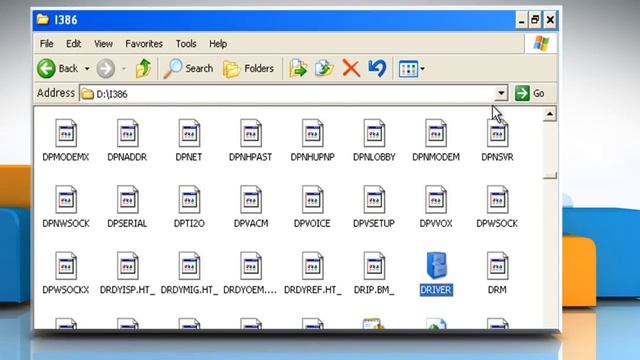Viewport: 640px width, 360px height.
Task: Open the Forward history dropdown arrow
Action: coord(124,69)
